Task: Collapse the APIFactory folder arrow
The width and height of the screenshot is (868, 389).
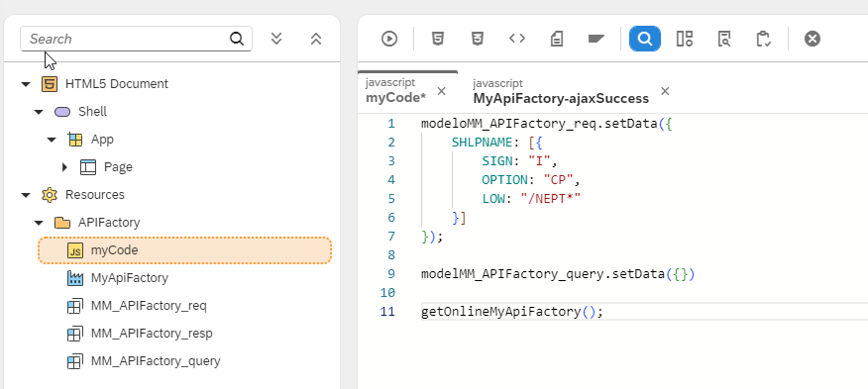Action: pyautogui.click(x=39, y=223)
